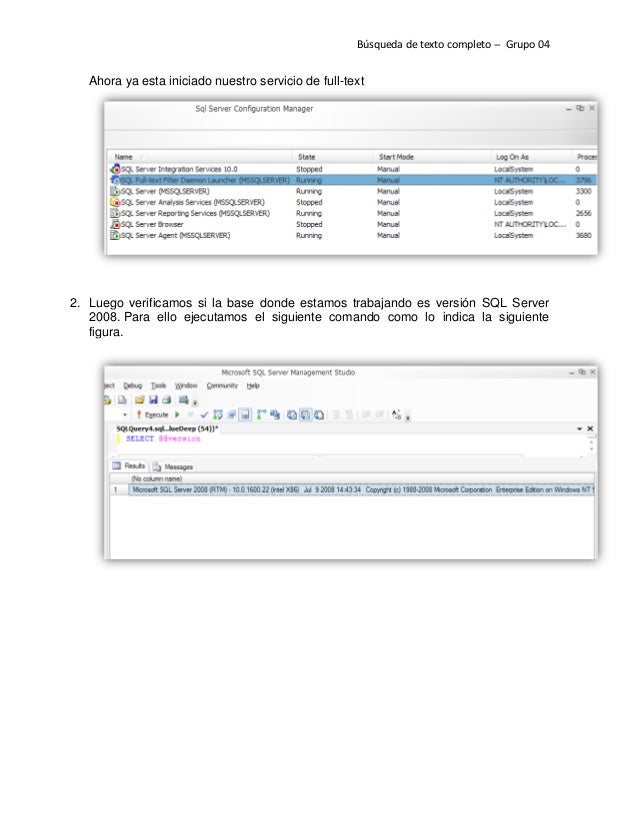Open the Debug menu
The image size is (638, 826).
(x=133, y=386)
